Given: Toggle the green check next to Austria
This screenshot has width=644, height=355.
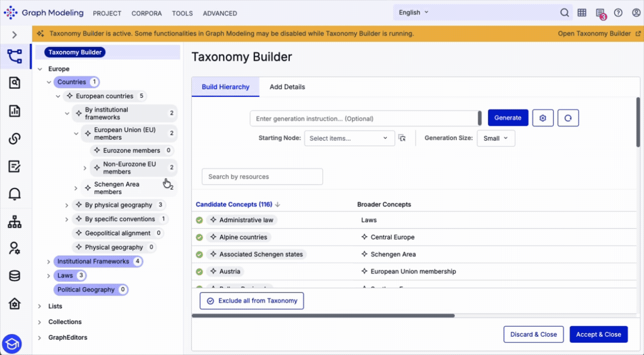Looking at the screenshot, I should [199, 272].
